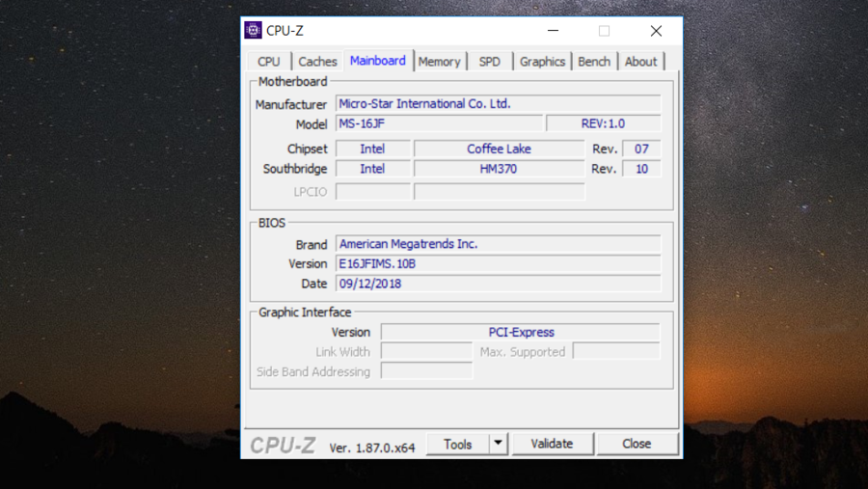Switch to the Bench tab
Viewport: 868px width, 489px height.
594,62
